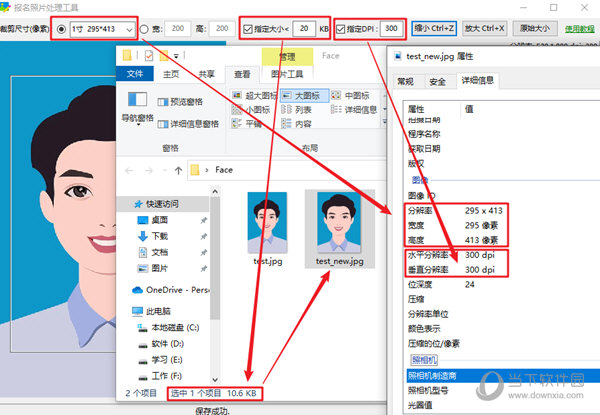Viewport: 600px width, 415px height.
Task: Select the 照相机制造商 highlighted row
Action: click(503, 376)
